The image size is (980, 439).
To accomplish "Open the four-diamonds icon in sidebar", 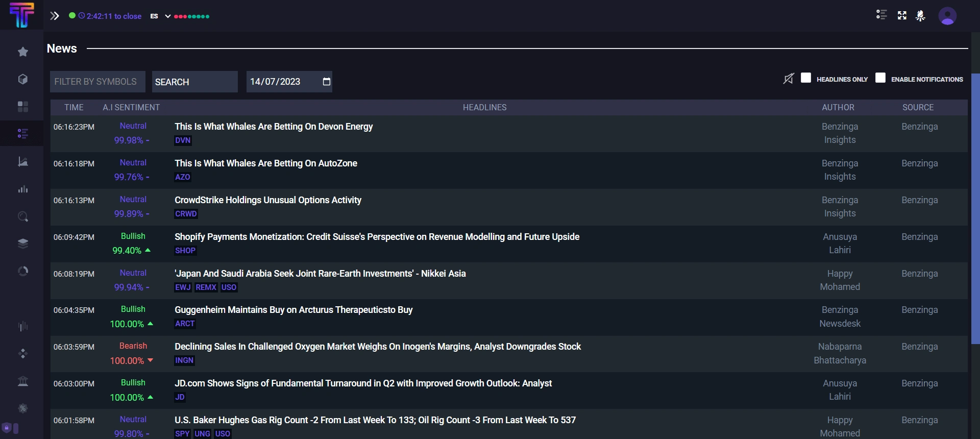I will [x=22, y=354].
